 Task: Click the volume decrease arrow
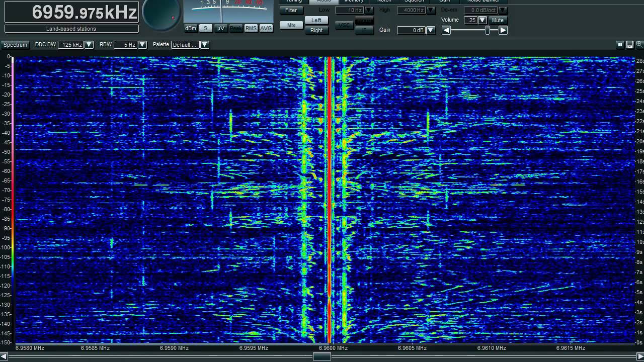click(446, 30)
